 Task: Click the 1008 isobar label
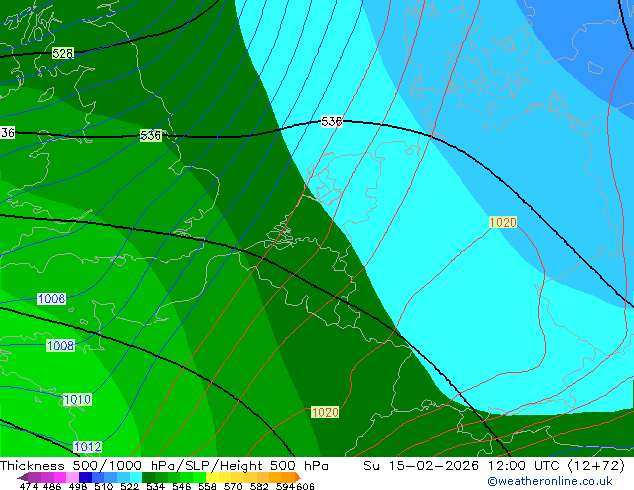tap(60, 346)
